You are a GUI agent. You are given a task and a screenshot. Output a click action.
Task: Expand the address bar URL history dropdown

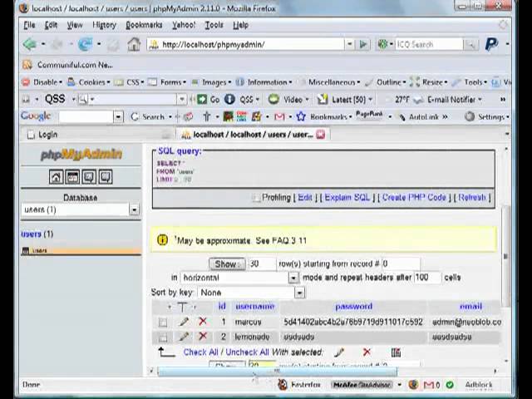(349, 44)
